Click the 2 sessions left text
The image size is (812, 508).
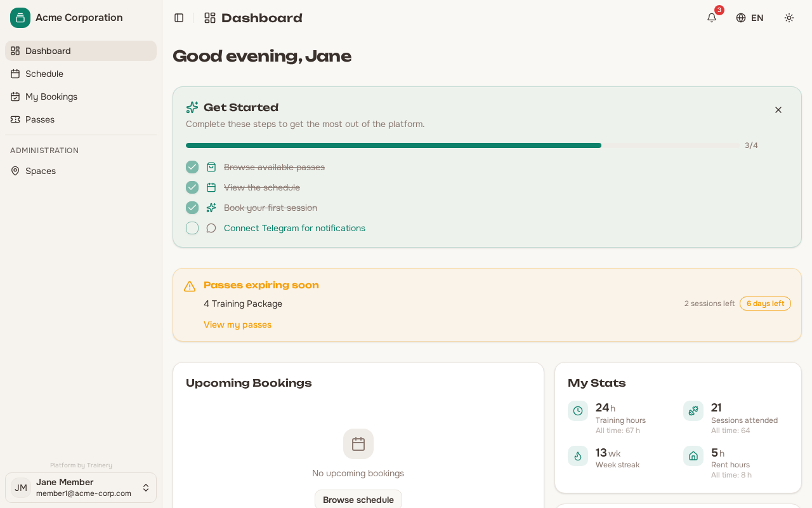[x=709, y=304]
